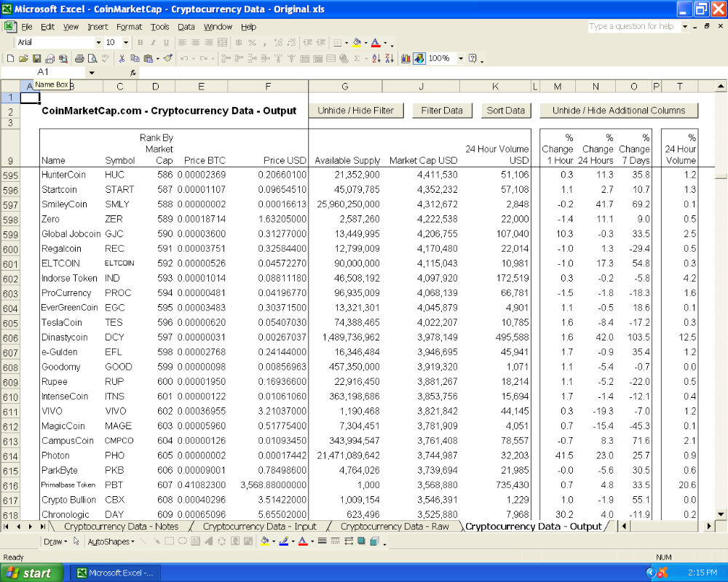Pick the Line Style icon on Drawing toolbar

[x=322, y=541]
